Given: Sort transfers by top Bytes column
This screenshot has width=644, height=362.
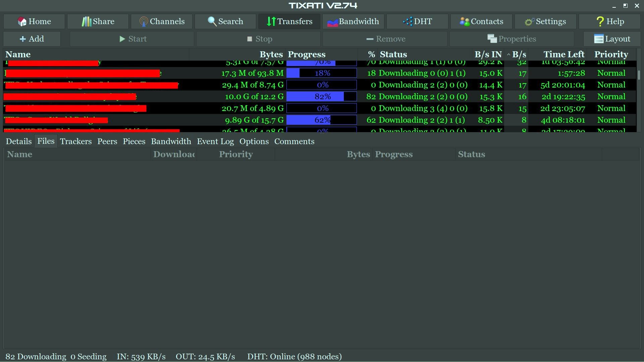Looking at the screenshot, I should (x=237, y=54).
